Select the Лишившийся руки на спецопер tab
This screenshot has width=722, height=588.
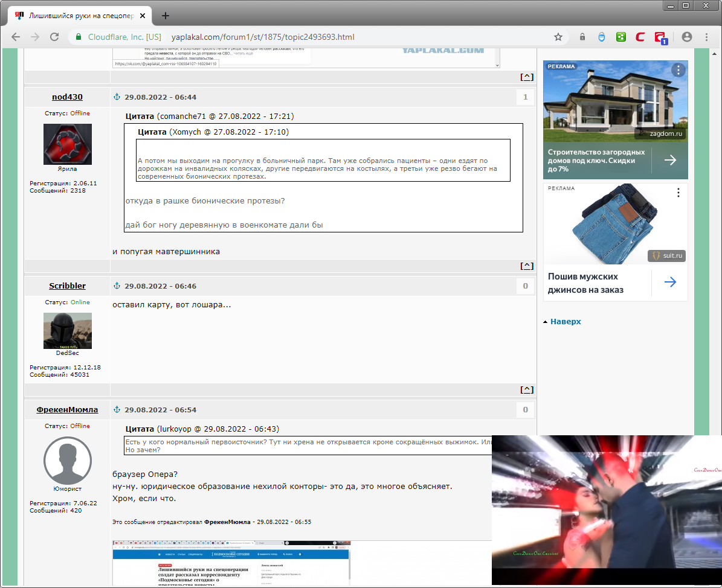[80, 16]
